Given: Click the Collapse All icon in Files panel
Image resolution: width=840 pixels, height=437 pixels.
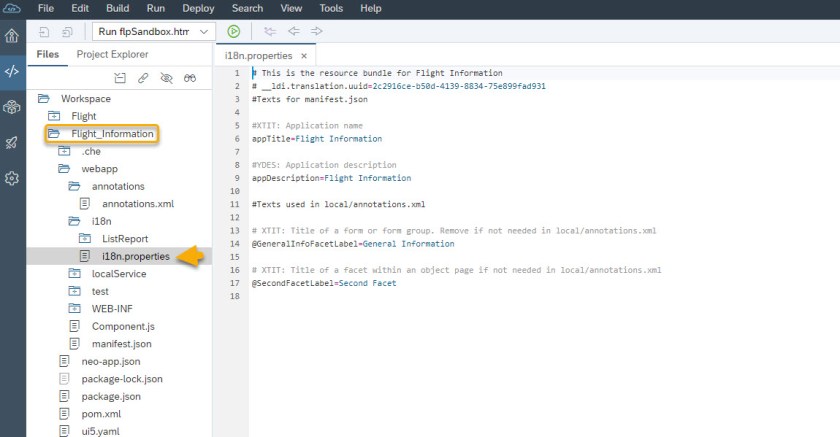Looking at the screenshot, I should [121, 77].
